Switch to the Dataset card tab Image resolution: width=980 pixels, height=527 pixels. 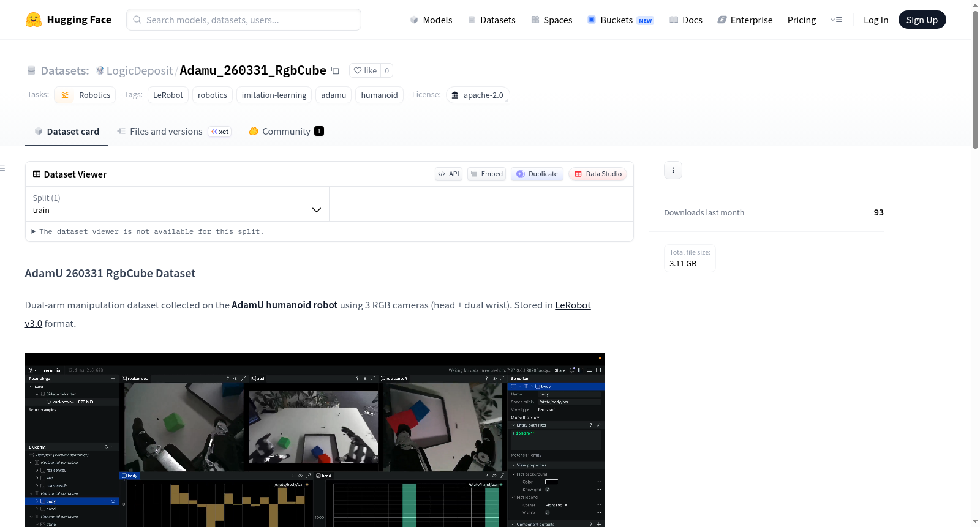[67, 132]
